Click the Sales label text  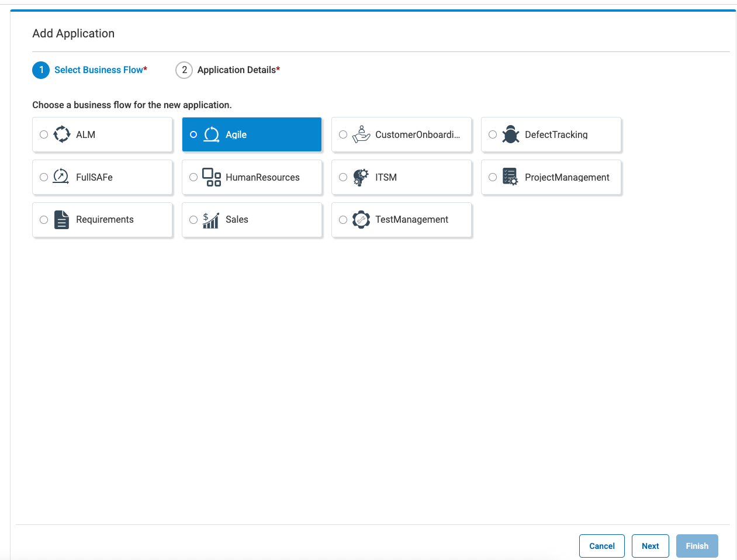pos(237,220)
